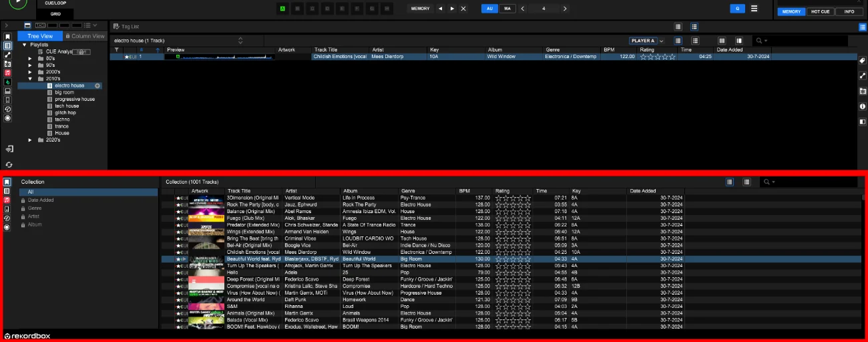Image resolution: width=868 pixels, height=342 pixels.
Task: Open the Recordings icon in top sidebar
Action: pos(8,118)
